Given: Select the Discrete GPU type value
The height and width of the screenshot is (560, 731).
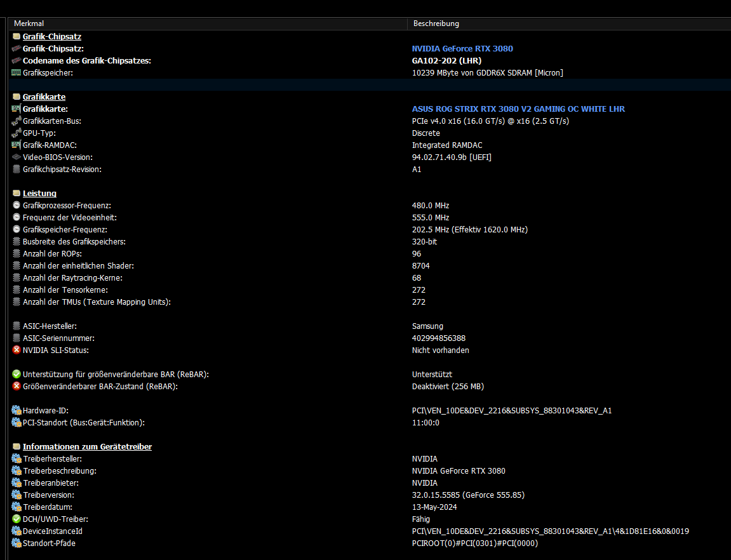Looking at the screenshot, I should (x=426, y=133).
